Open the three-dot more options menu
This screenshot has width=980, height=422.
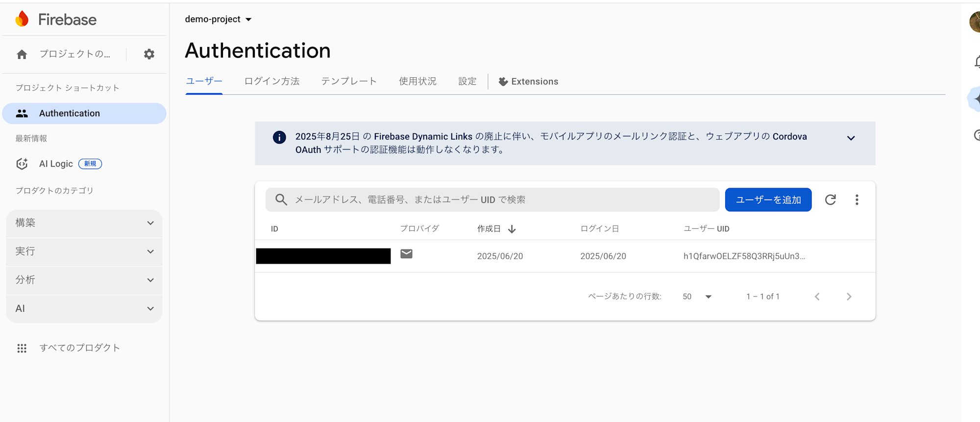[x=857, y=199]
